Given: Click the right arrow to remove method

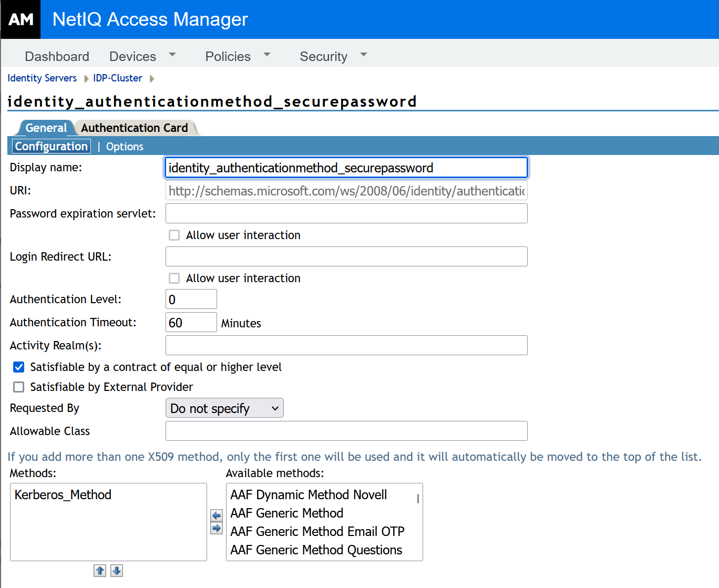Looking at the screenshot, I should pyautogui.click(x=216, y=528).
